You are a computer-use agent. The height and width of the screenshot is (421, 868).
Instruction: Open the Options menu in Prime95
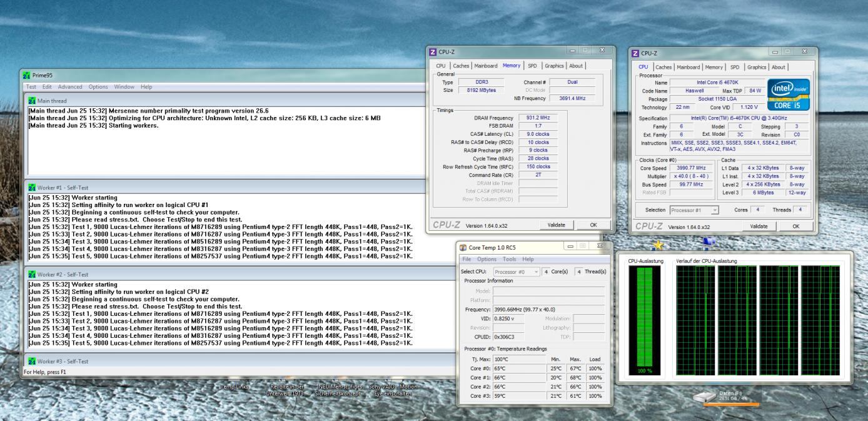click(99, 87)
